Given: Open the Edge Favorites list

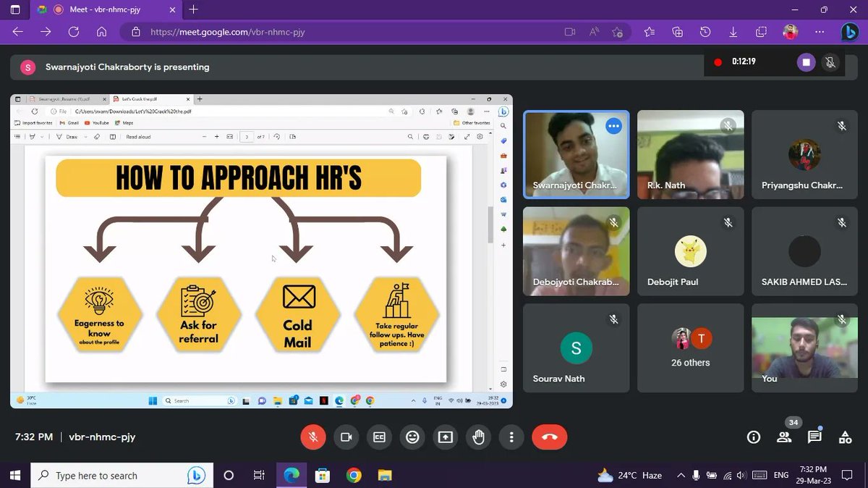Looking at the screenshot, I should point(649,32).
